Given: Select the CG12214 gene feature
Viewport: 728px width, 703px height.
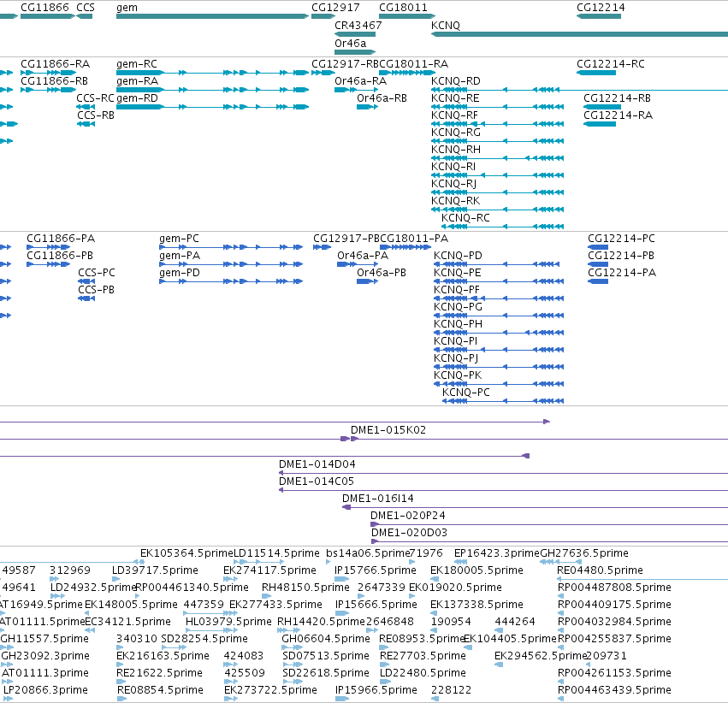Looking at the screenshot, I should pyautogui.click(x=599, y=16).
